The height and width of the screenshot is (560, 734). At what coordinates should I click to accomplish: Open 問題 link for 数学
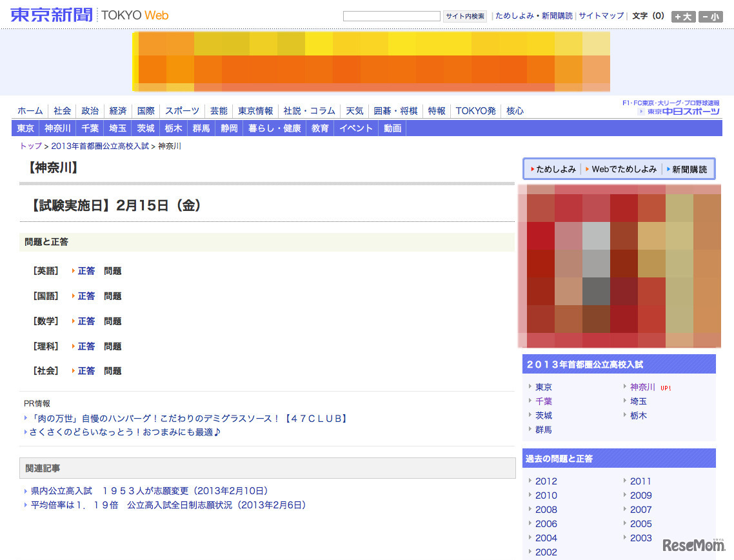tap(113, 321)
